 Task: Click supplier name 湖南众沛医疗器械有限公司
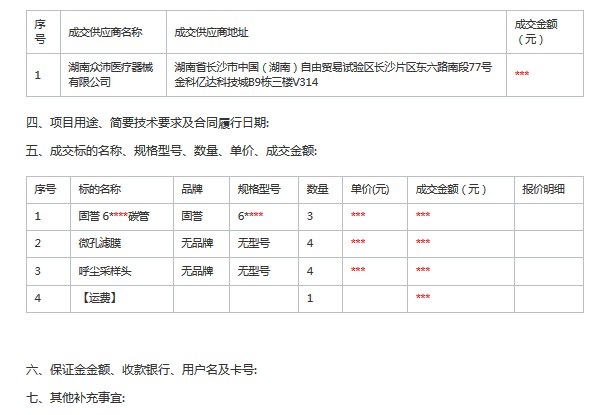click(x=110, y=75)
